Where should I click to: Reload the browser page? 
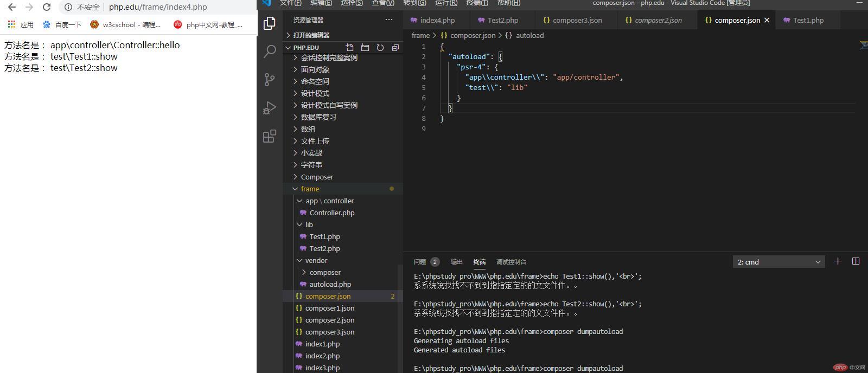pos(47,7)
